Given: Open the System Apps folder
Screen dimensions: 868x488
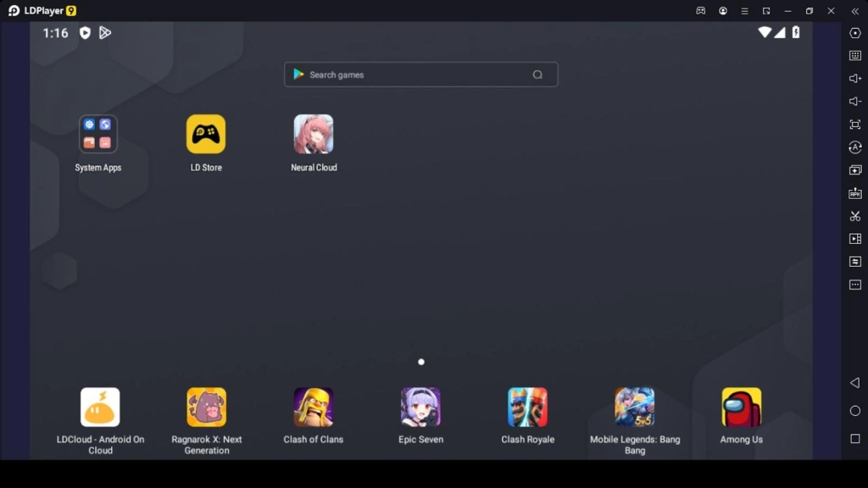Looking at the screenshot, I should pyautogui.click(x=97, y=134).
